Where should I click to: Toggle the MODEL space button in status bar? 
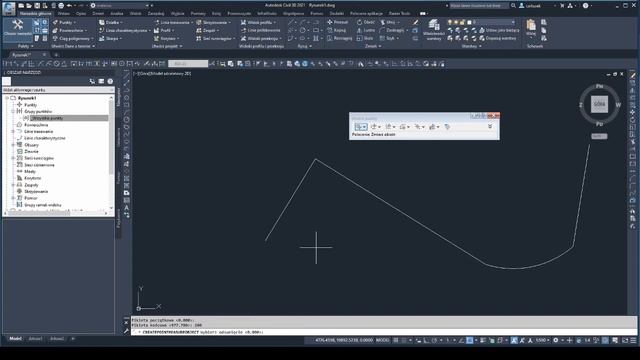pos(382,340)
